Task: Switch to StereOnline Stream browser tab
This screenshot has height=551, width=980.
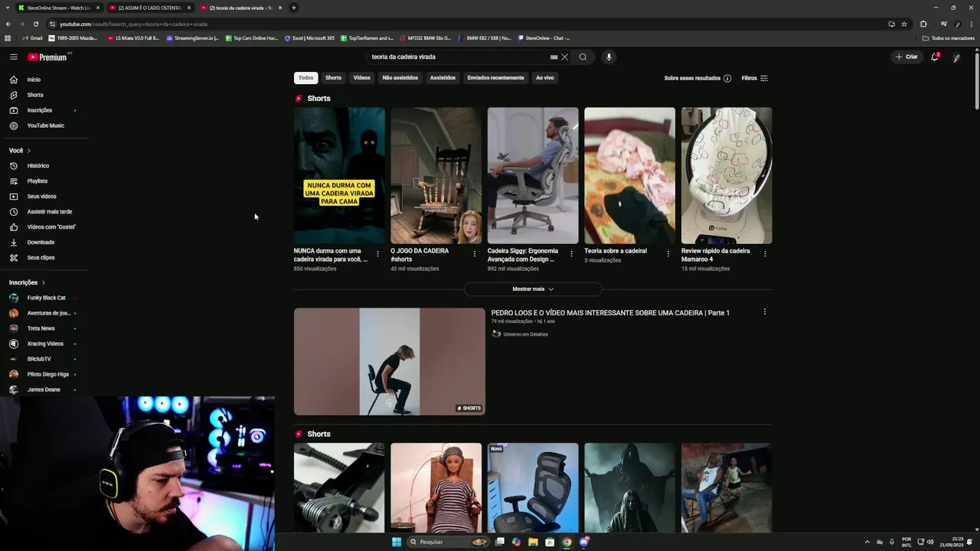Action: 59,8
